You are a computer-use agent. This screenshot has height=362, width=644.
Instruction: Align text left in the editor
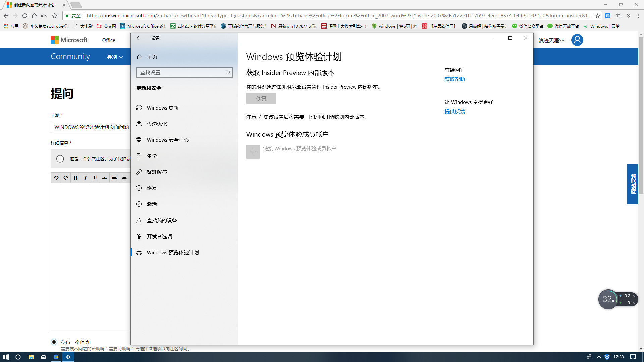point(114,178)
